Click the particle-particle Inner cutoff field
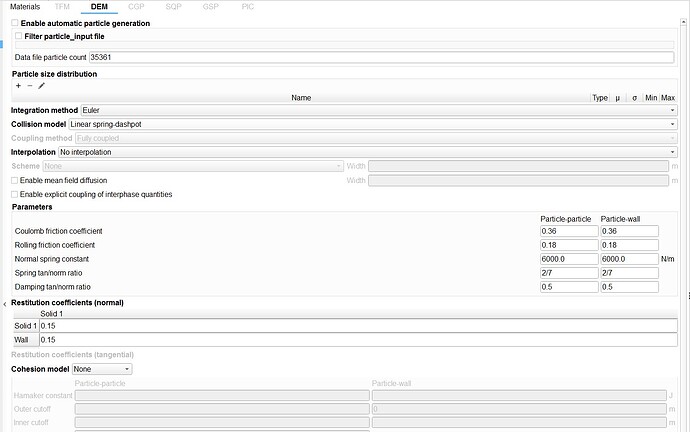The image size is (690, 432). 222,422
